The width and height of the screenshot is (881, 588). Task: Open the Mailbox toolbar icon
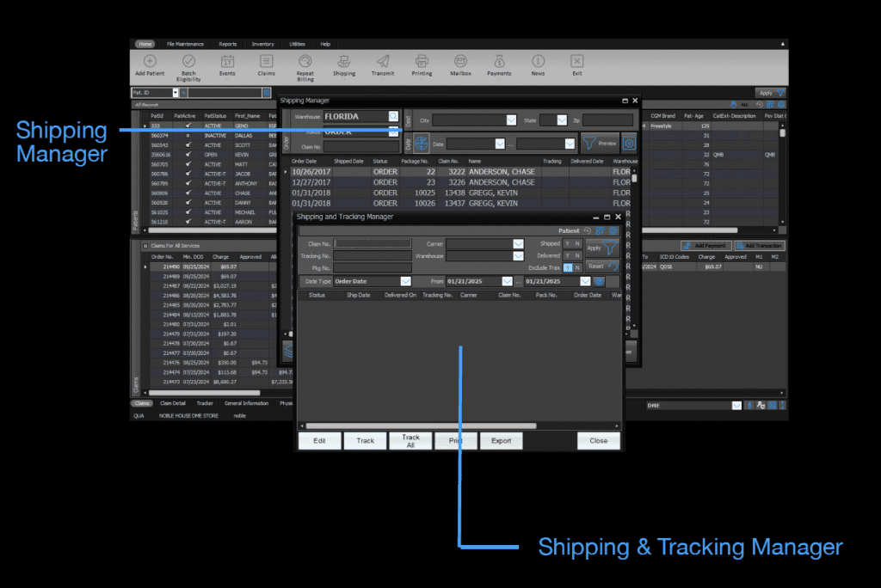click(x=460, y=64)
